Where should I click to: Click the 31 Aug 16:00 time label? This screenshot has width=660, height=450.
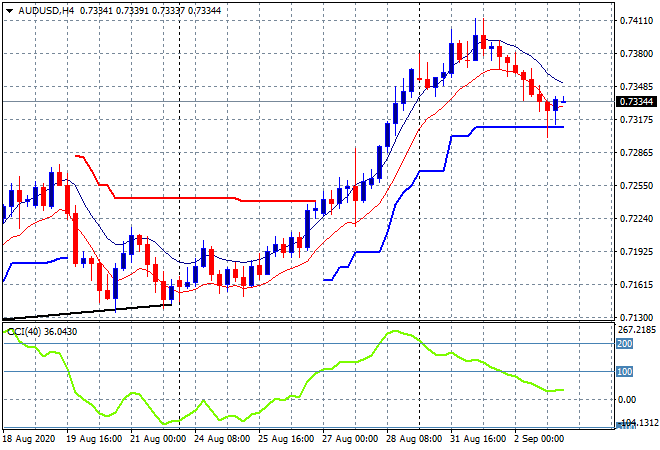[x=478, y=439]
